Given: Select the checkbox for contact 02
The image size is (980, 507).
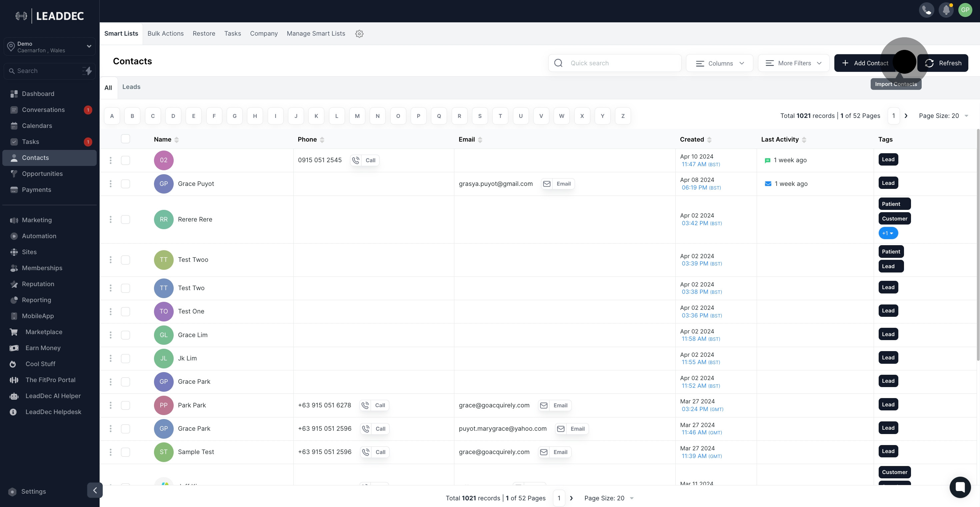Looking at the screenshot, I should 126,160.
